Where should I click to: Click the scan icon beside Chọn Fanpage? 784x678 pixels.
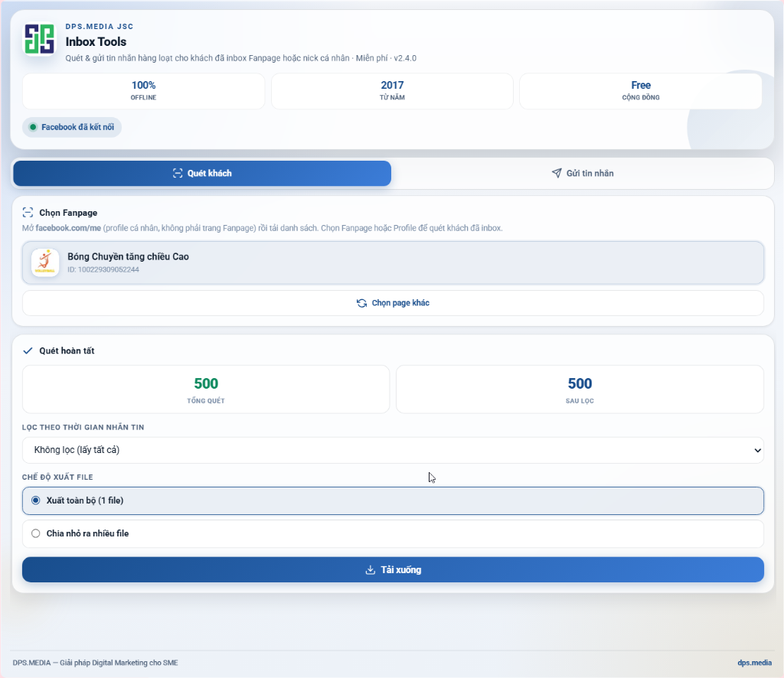point(28,213)
